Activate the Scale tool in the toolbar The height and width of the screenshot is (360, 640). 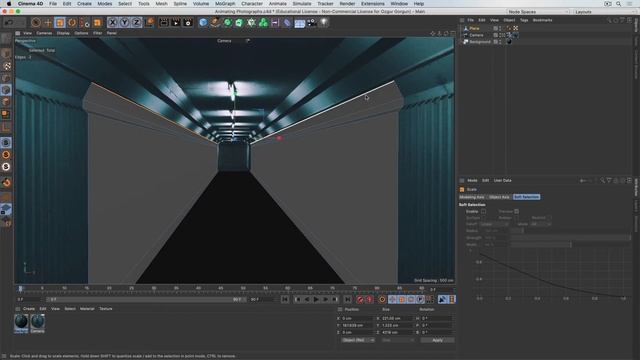pyautogui.click(x=60, y=22)
